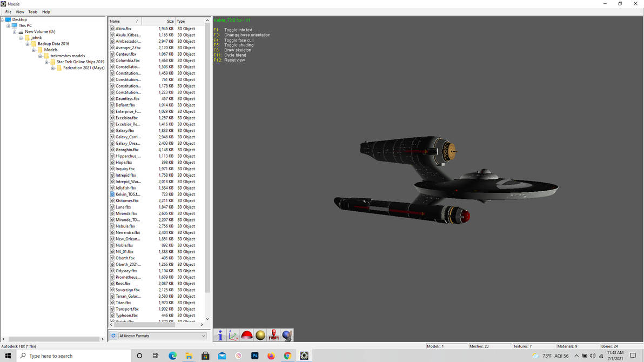Open the All Known Formats dropdown
Image resolution: width=644 pixels, height=362 pixels.
162,336
